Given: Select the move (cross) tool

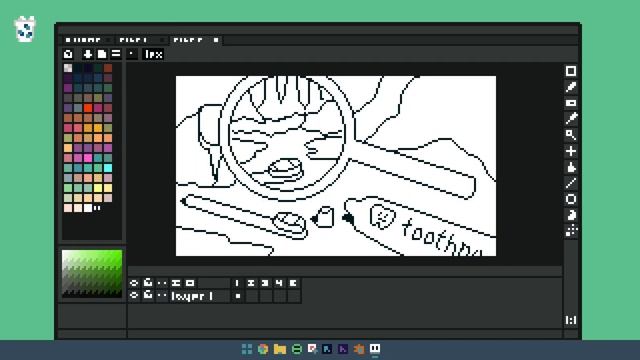Looking at the screenshot, I should tap(571, 151).
